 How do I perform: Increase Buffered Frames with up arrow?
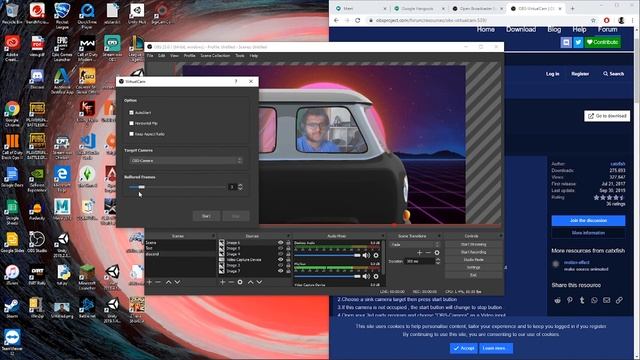click(x=240, y=185)
